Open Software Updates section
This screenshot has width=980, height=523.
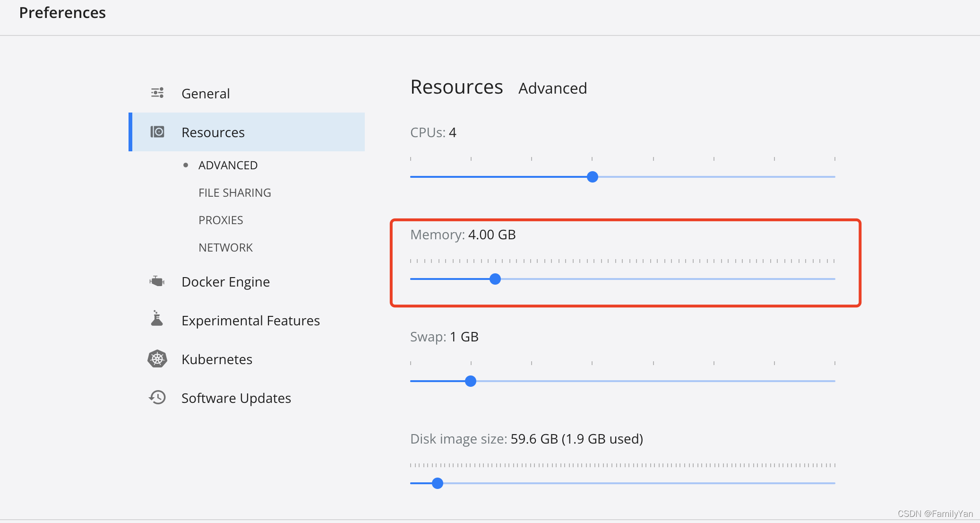pyautogui.click(x=236, y=398)
